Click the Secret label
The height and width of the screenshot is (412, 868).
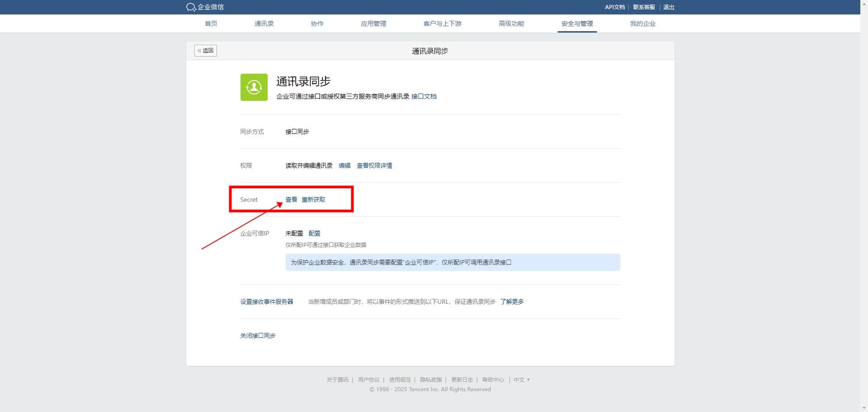pyautogui.click(x=249, y=199)
